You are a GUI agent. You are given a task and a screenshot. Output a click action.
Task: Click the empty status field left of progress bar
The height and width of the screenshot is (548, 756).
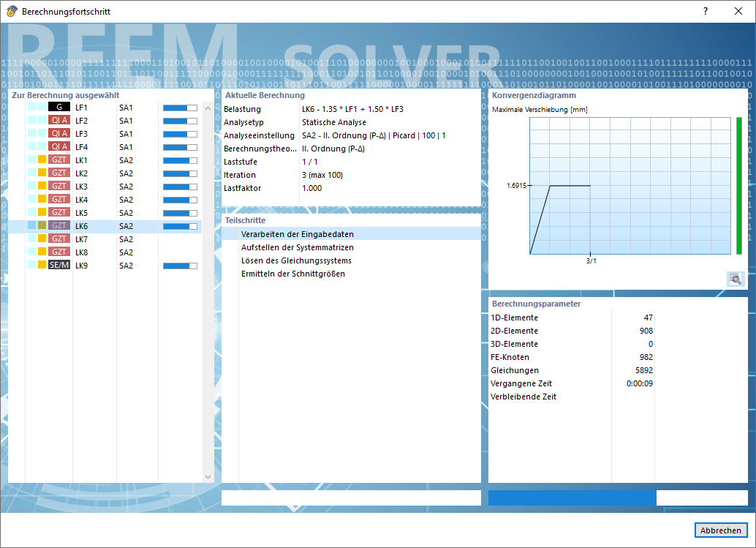click(351, 498)
